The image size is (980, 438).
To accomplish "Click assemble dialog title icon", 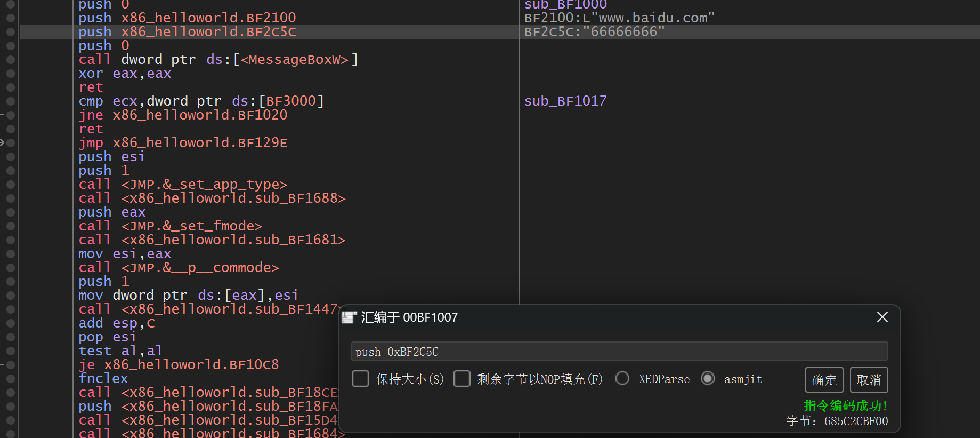I will [x=349, y=317].
